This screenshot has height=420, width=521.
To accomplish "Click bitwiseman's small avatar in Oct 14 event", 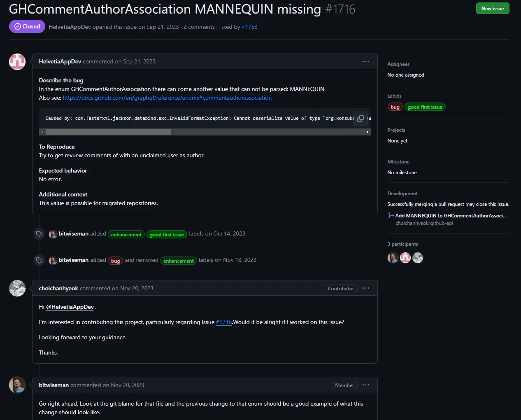I will [x=53, y=234].
